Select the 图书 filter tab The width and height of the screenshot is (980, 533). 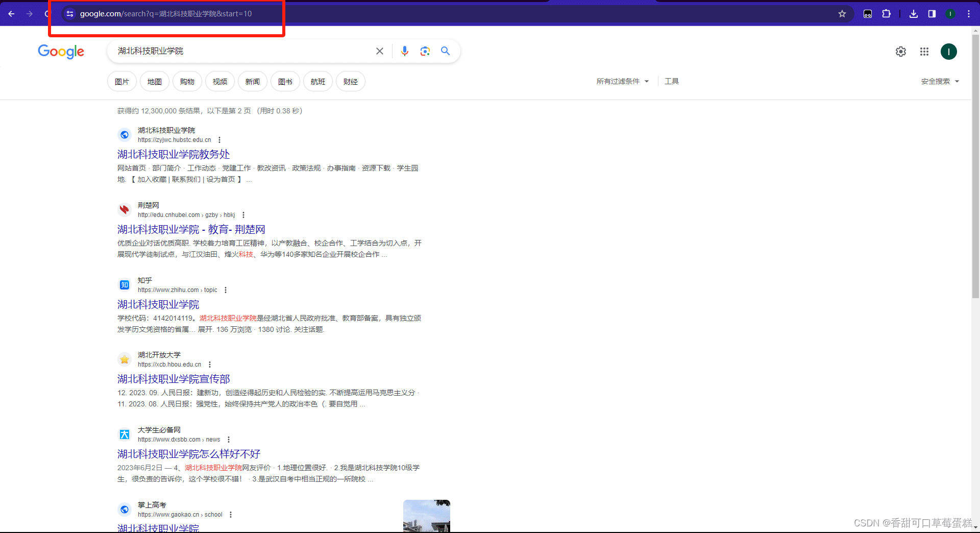[285, 82]
